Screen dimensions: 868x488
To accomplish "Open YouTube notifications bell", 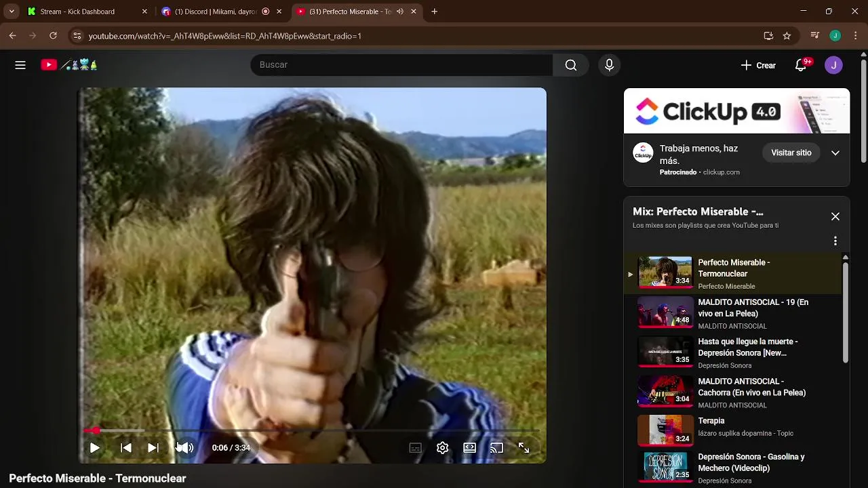I will [x=801, y=65].
